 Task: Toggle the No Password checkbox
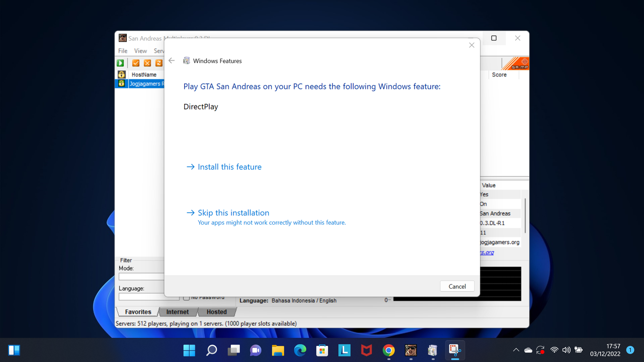(187, 298)
